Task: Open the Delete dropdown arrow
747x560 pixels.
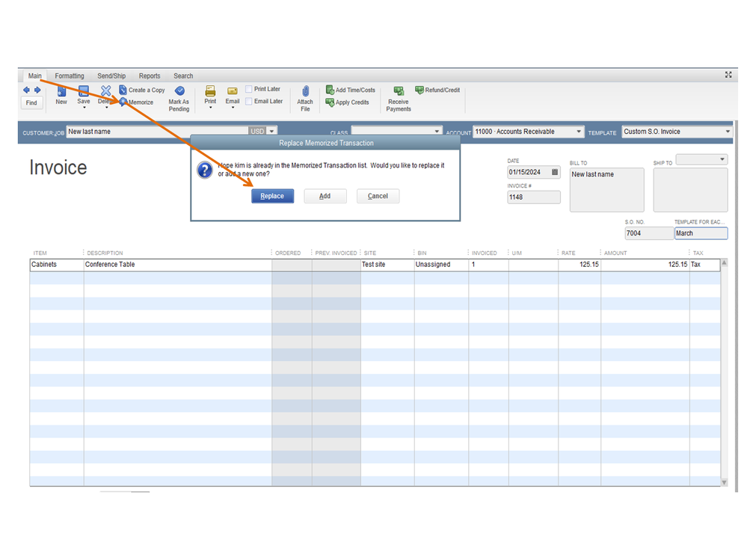Action: (107, 108)
